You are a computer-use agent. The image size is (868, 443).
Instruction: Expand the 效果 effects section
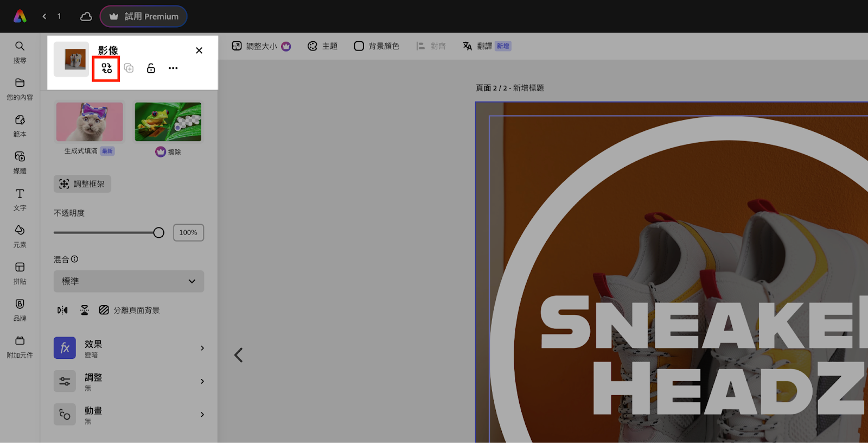click(129, 348)
